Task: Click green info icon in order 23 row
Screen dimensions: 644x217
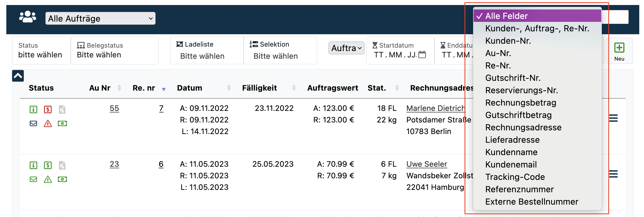Action: pos(33,165)
